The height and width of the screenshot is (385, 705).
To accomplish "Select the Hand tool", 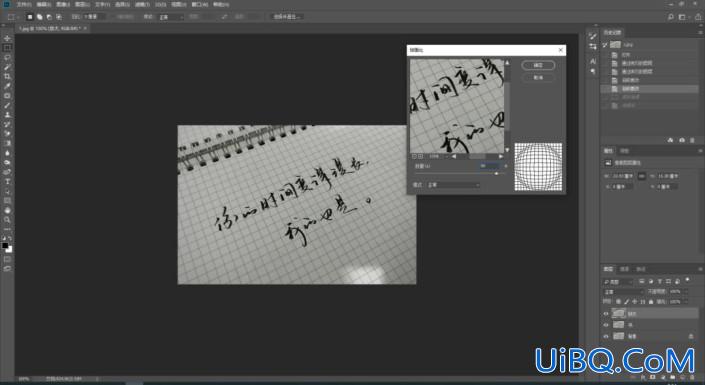I will [7, 210].
